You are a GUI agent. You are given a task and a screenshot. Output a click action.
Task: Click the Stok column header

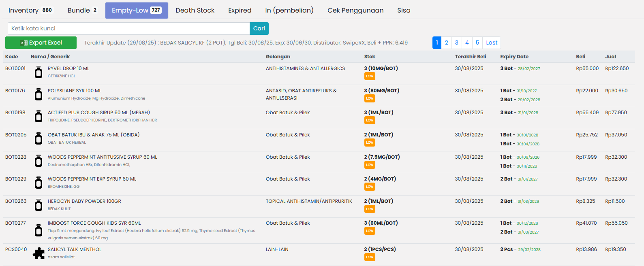coord(370,57)
